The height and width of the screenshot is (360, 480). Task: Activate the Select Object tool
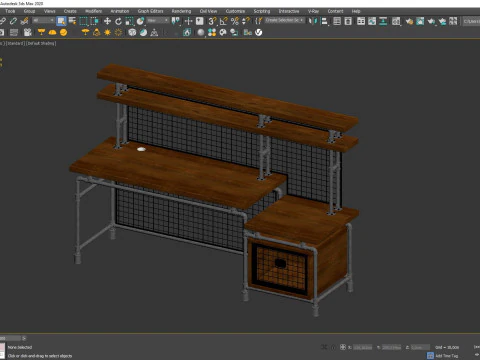61,21
